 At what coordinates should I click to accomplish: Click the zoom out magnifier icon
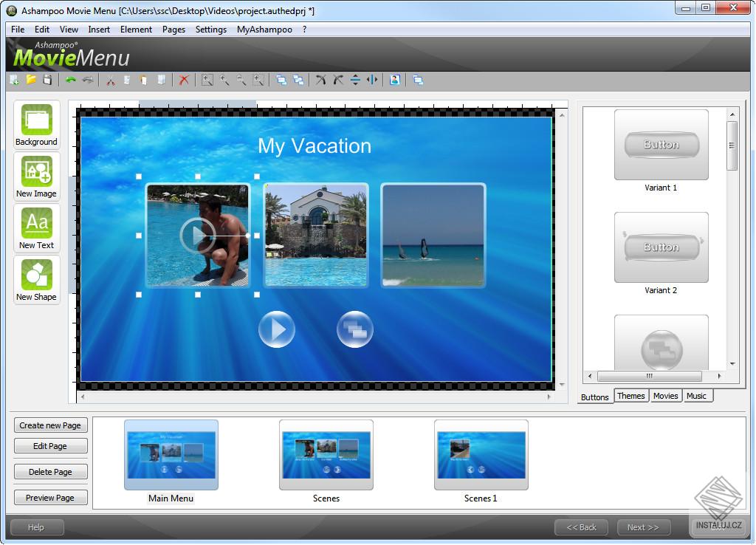[x=241, y=80]
